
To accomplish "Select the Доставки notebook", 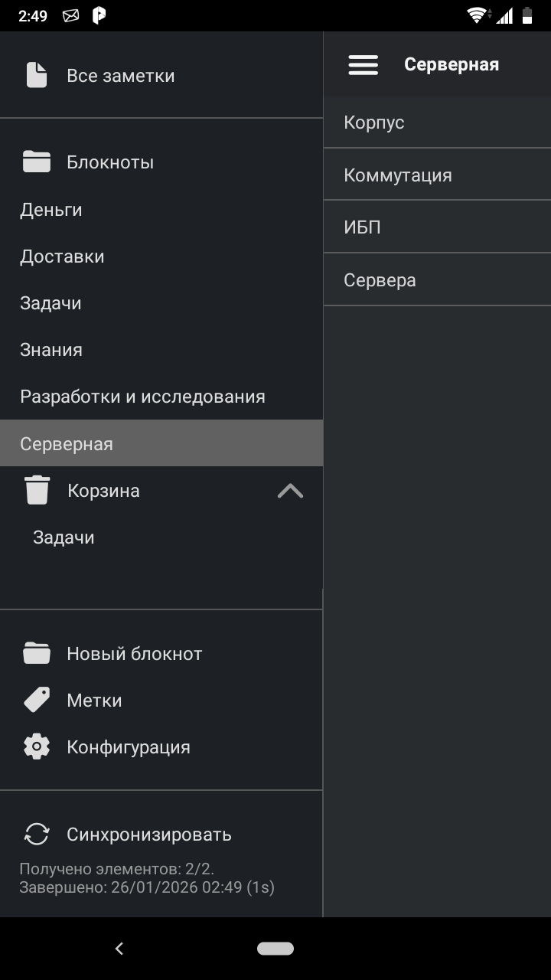I will [62, 256].
